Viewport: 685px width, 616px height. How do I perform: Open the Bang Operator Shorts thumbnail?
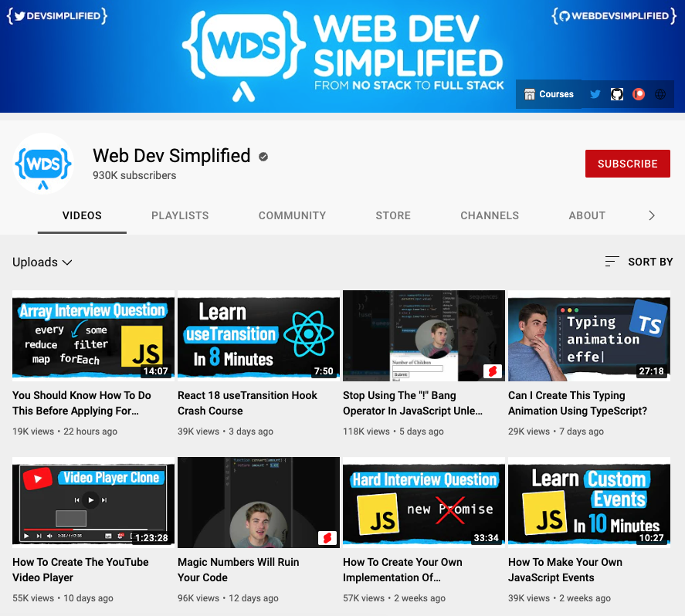[424, 336]
